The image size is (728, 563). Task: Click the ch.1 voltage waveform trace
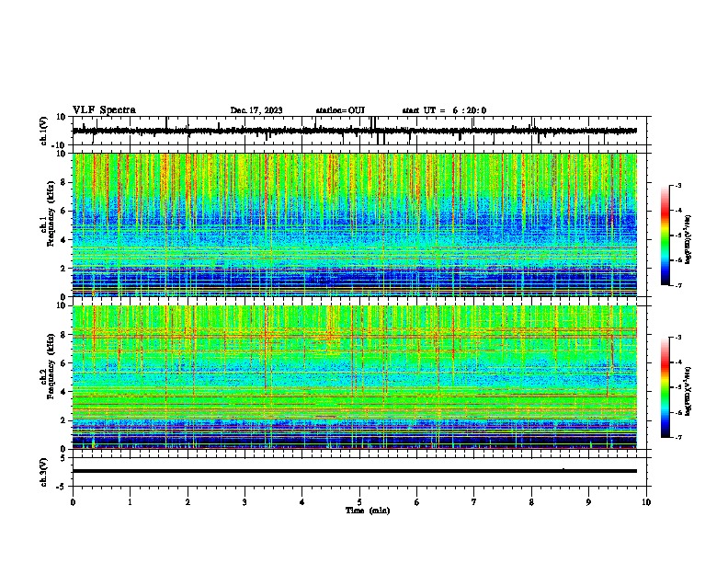(x=354, y=131)
